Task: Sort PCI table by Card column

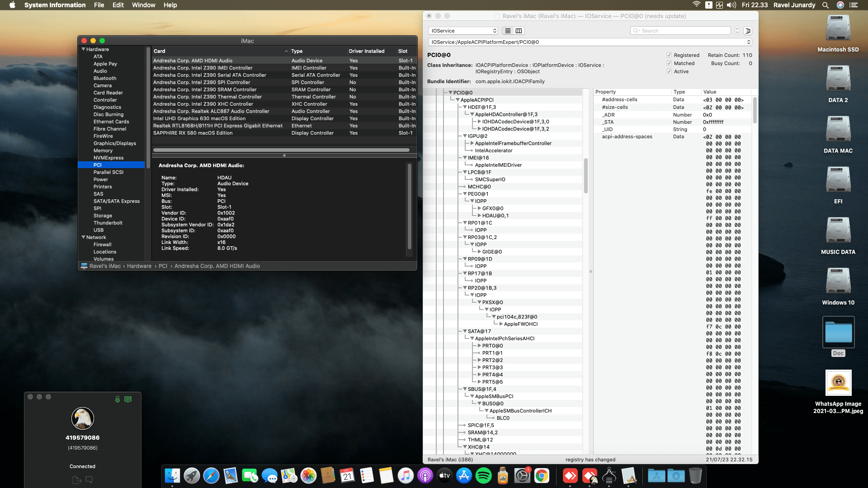Action: click(220, 51)
